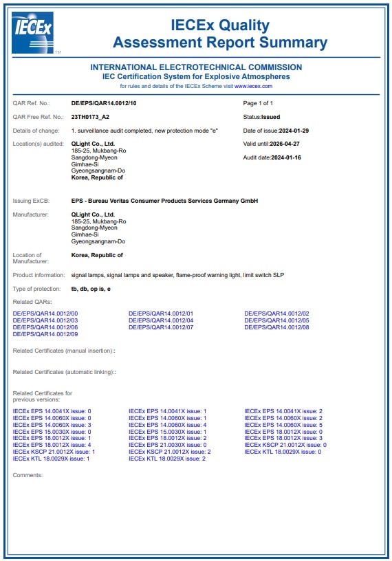
Task: Click the valid until date 2026-04-27
Action: pyautogui.click(x=285, y=144)
